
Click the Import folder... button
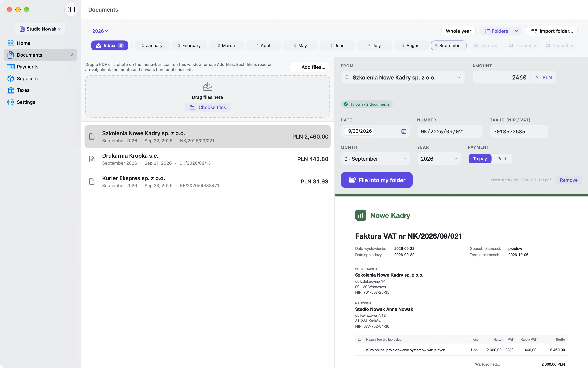coord(551,31)
